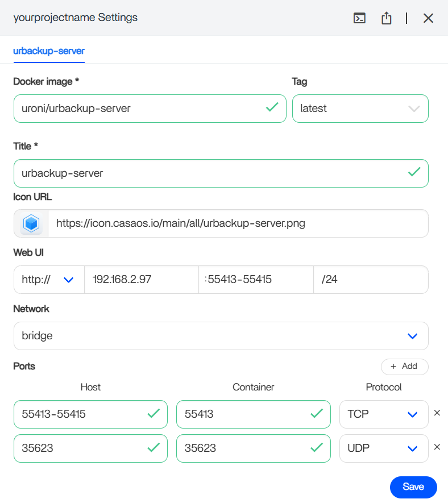Change the TCP protocol dropdown
The height and width of the screenshot is (503, 448).
[383, 414]
